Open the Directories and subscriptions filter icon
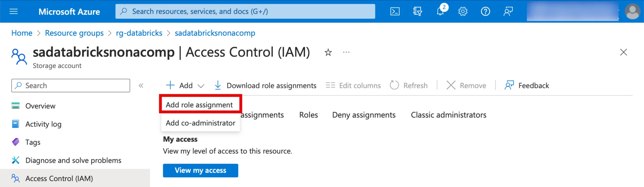Image resolution: width=644 pixels, height=187 pixels. tap(417, 12)
